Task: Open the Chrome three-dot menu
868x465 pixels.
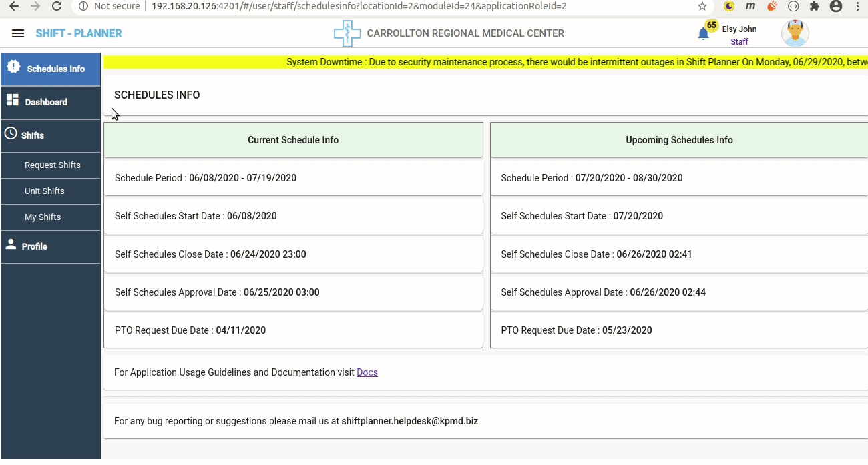Action: click(857, 6)
